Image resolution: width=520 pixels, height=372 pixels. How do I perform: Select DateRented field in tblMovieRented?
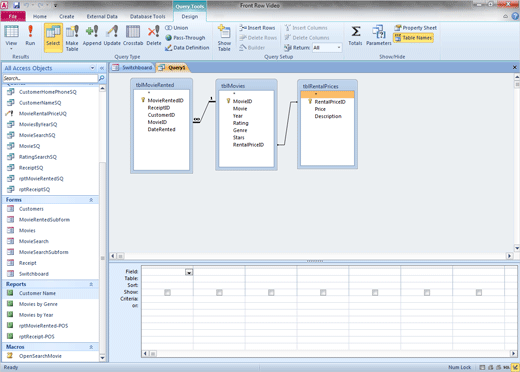pos(161,129)
